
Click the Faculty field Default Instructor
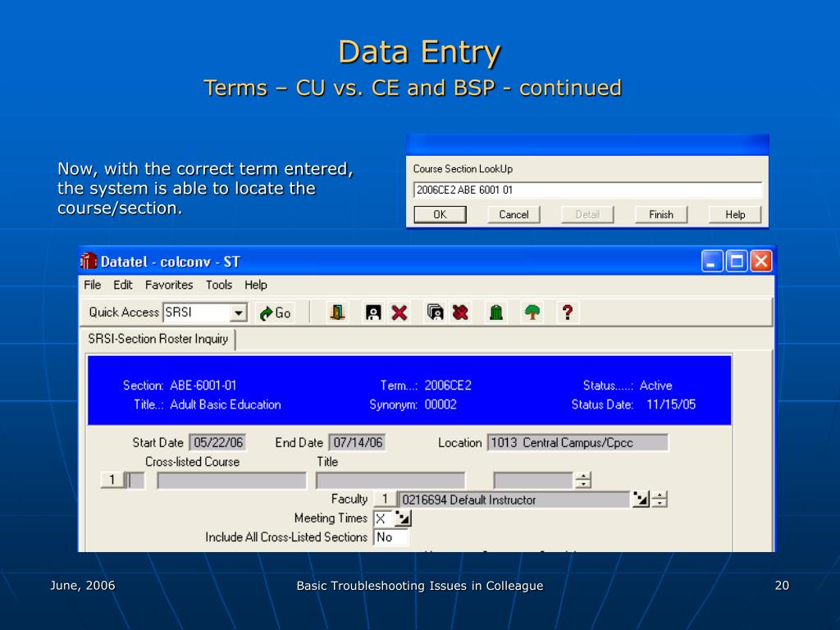[514, 500]
